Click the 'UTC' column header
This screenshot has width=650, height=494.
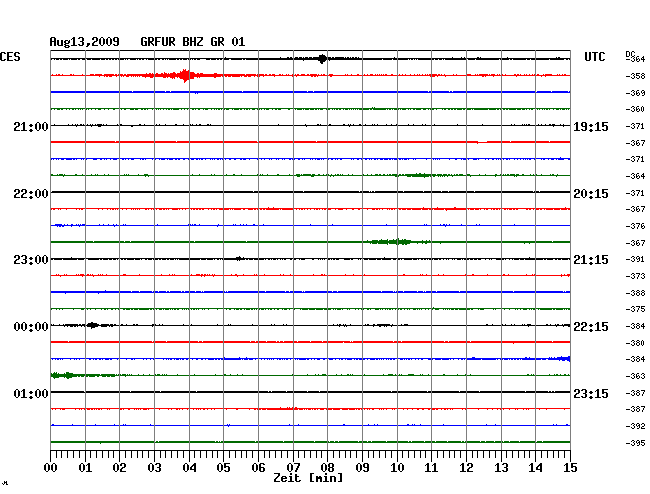594,57
